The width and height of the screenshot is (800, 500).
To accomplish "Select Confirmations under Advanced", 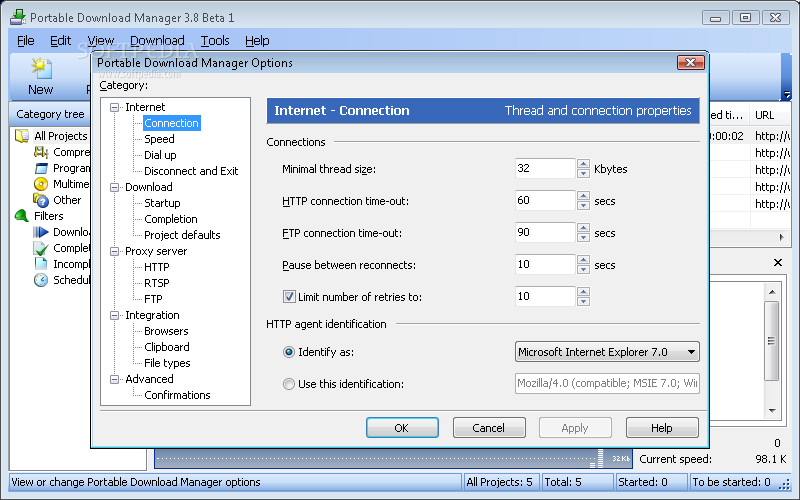I will point(177,395).
